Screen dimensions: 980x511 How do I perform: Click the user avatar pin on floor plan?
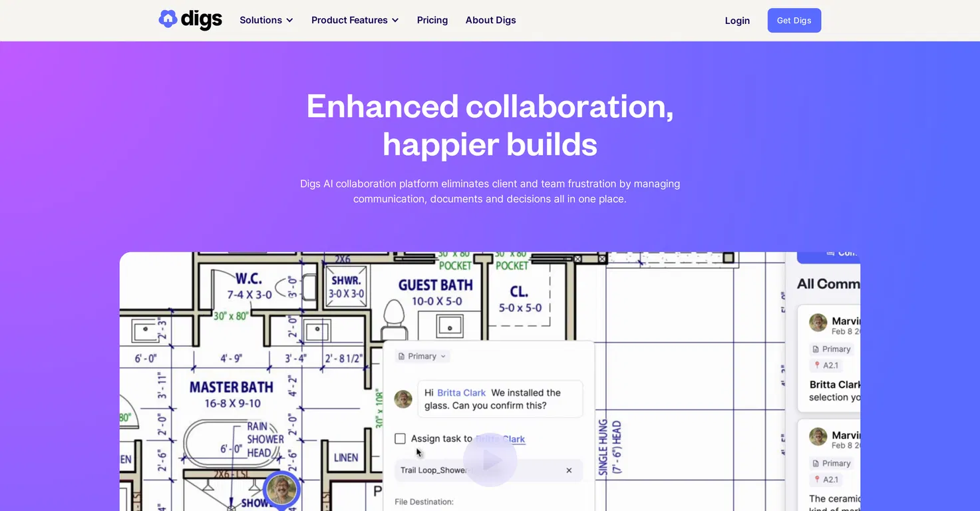[282, 490]
